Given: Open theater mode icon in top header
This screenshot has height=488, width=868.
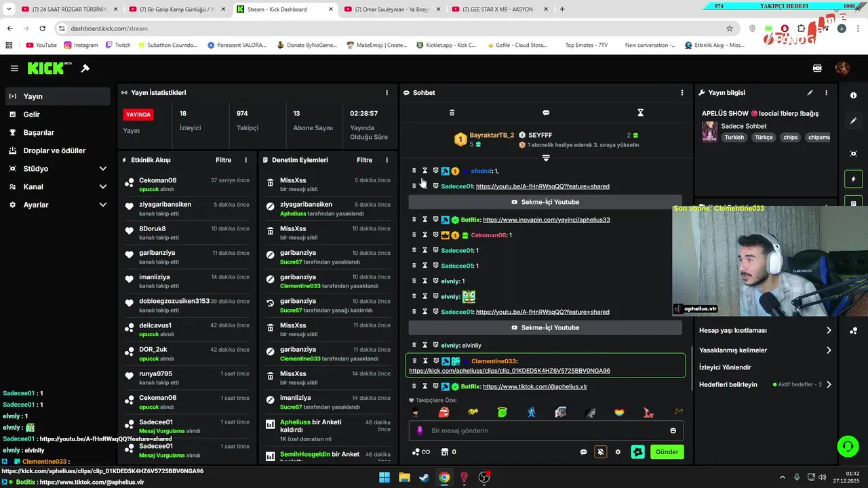Looking at the screenshot, I should tap(817, 68).
